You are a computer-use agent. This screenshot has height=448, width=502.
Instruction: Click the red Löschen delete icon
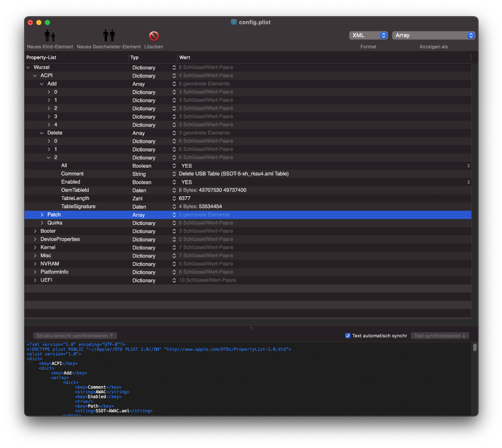(154, 36)
